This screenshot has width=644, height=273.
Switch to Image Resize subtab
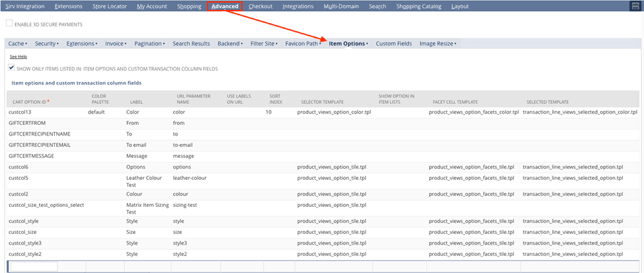click(438, 44)
